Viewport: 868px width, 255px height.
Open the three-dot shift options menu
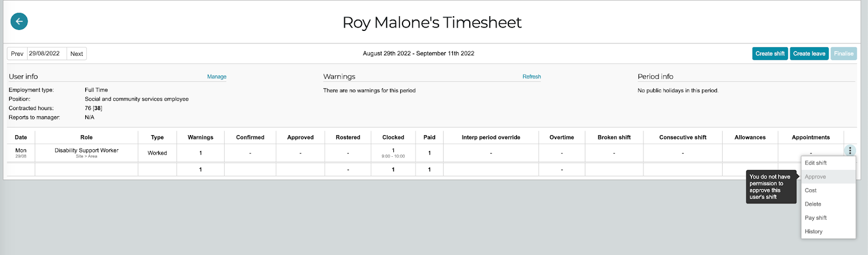point(850,151)
